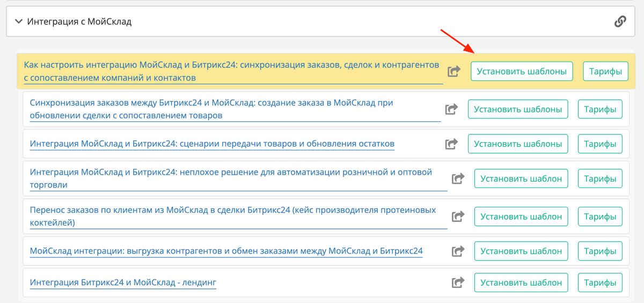Open Тарифы in сценарии передачи товаров row
The width and height of the screenshot is (644, 303).
tap(600, 144)
